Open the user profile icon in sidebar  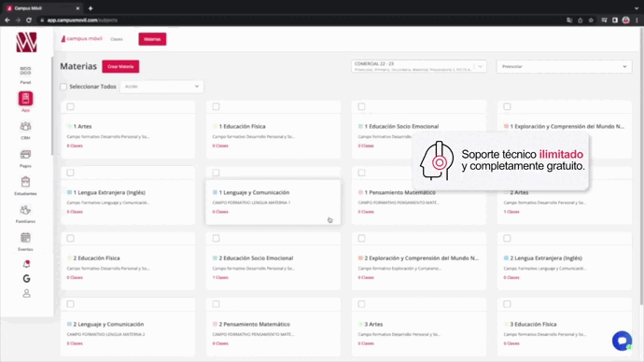(26, 294)
